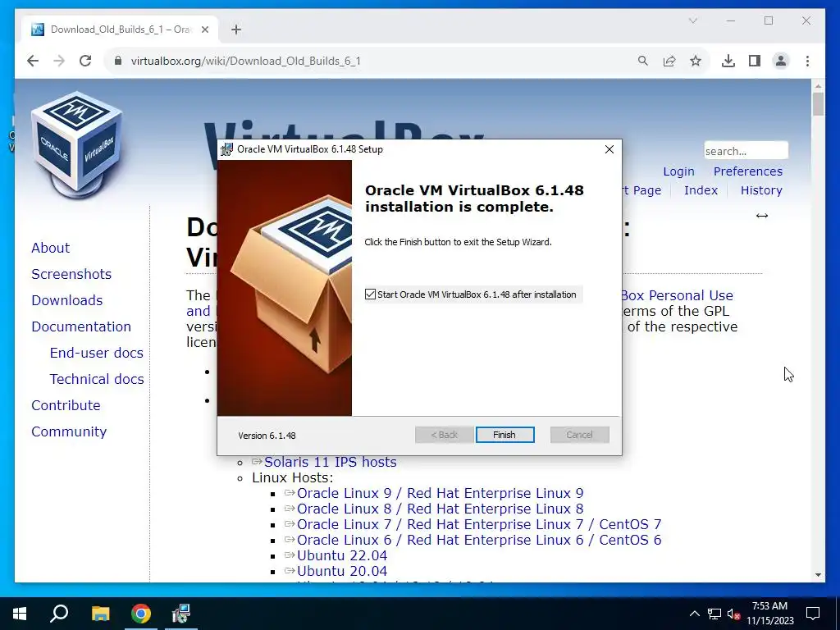The width and height of the screenshot is (840, 630).
Task: Open Chrome downloads icon
Action: click(x=728, y=61)
